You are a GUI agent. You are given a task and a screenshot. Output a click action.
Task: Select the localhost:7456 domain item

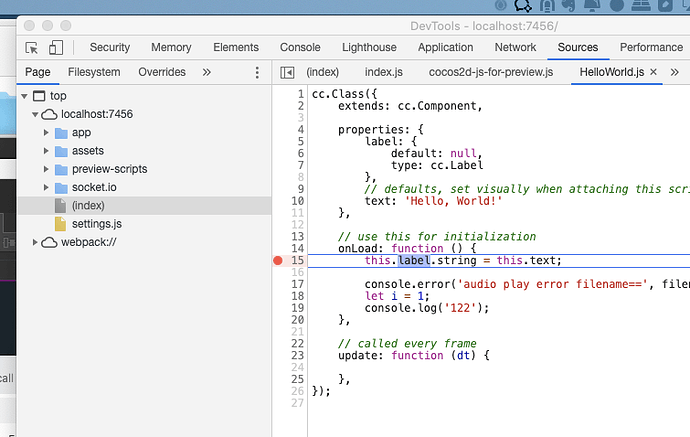(97, 114)
